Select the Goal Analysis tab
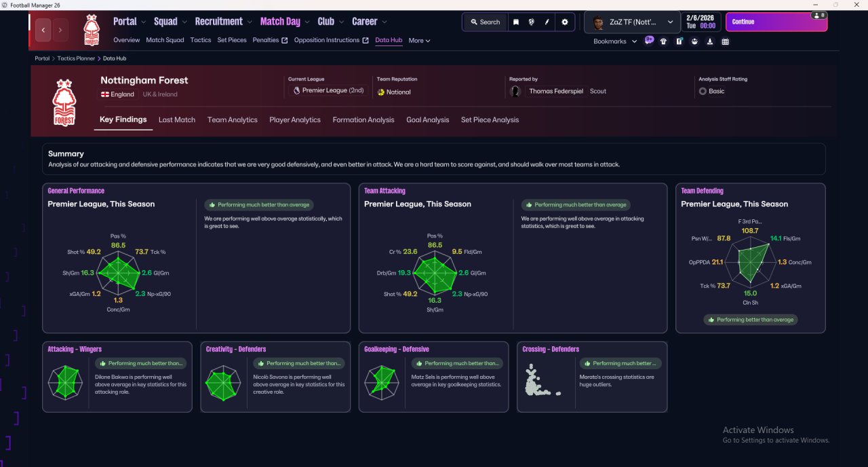Viewport: 868px width, 467px height. coord(428,119)
